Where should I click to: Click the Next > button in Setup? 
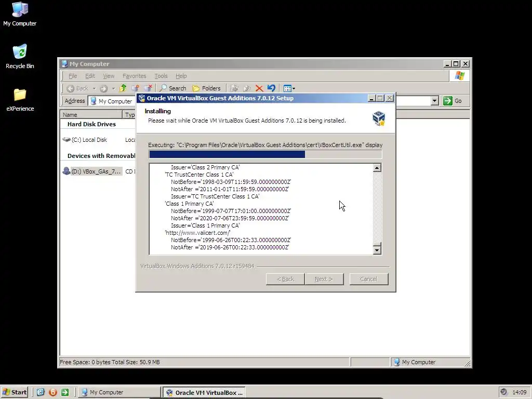click(x=324, y=279)
